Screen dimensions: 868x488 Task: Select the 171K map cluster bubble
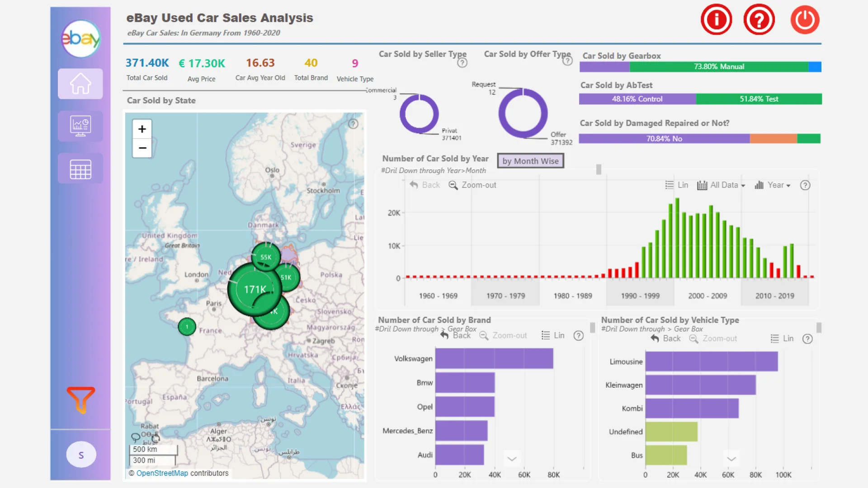255,290
